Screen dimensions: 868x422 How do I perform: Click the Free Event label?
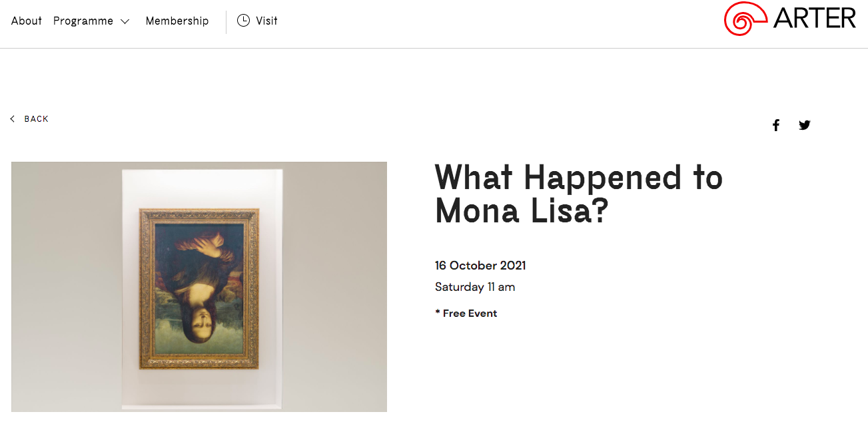point(470,314)
